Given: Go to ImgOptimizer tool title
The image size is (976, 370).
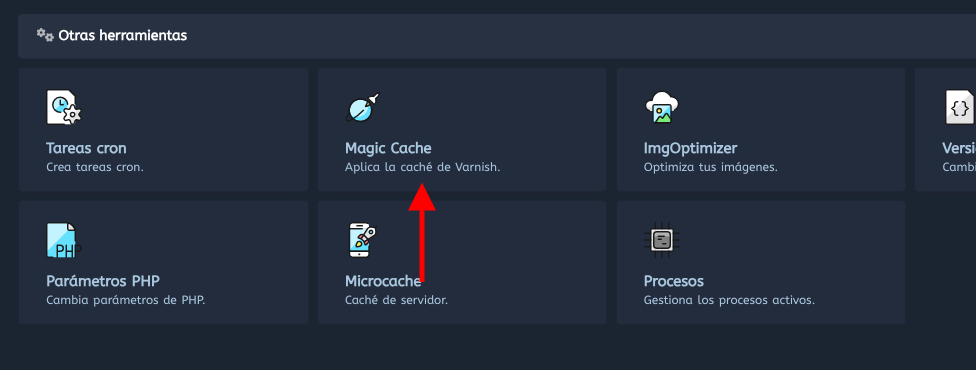Looking at the screenshot, I should point(690,148).
